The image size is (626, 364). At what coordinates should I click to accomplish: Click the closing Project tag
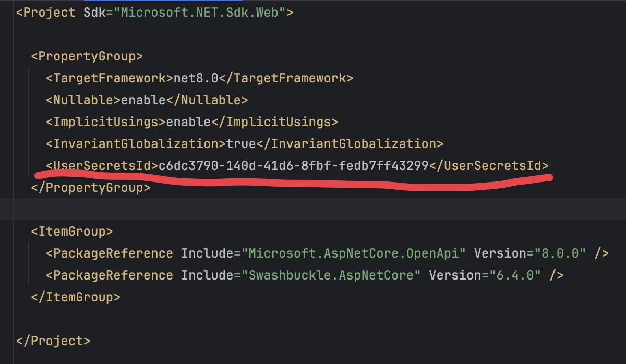(53, 341)
